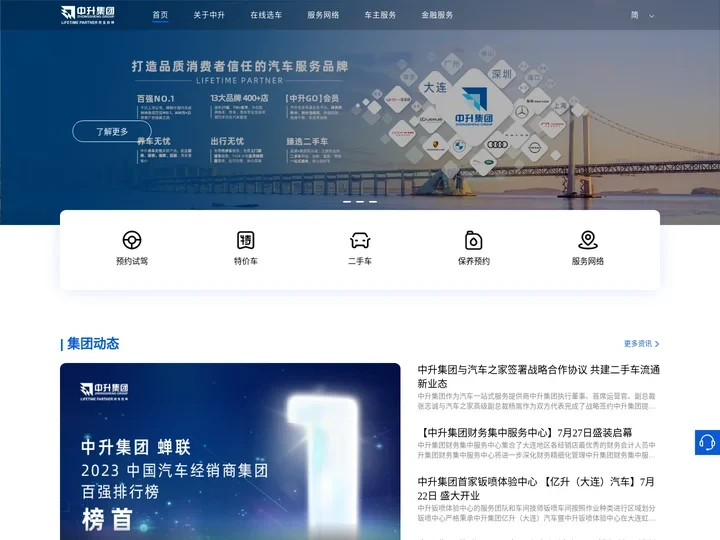Screen dimensions: 720x540
Task: Click the 特价车 special price icon
Action: [246, 240]
